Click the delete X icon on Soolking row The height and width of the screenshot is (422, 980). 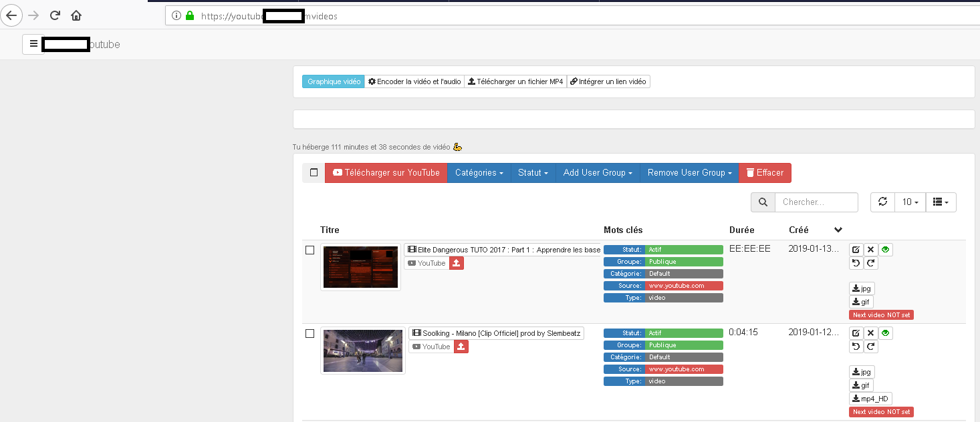[x=870, y=333]
